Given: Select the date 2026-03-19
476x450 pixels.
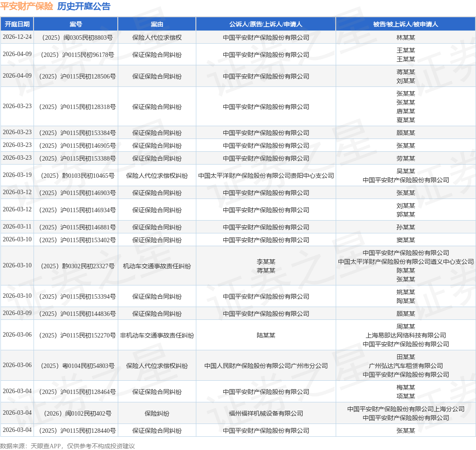Looking at the screenshot, I should 17,175.
